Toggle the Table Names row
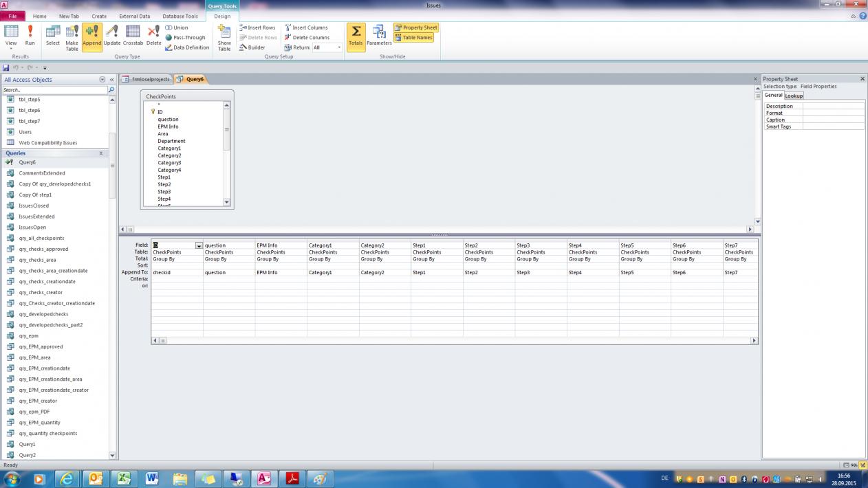 pyautogui.click(x=413, y=37)
